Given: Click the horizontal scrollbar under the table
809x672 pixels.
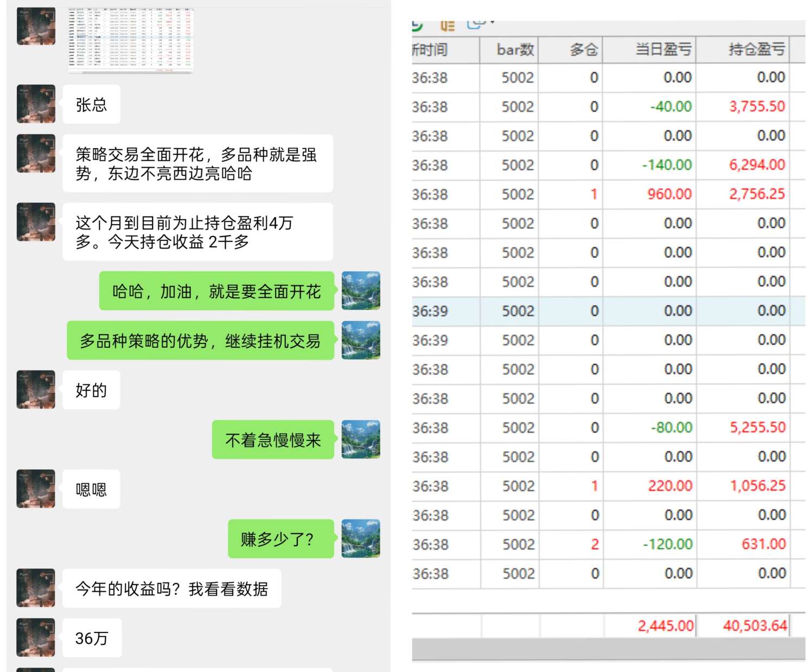Looking at the screenshot, I should coord(608,649).
